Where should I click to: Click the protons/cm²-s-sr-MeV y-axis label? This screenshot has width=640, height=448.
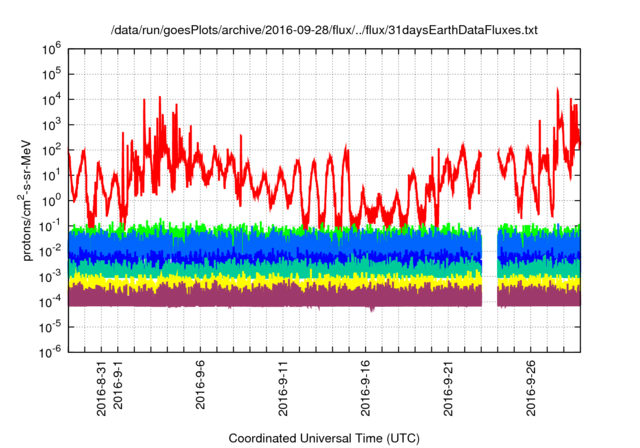[30, 199]
